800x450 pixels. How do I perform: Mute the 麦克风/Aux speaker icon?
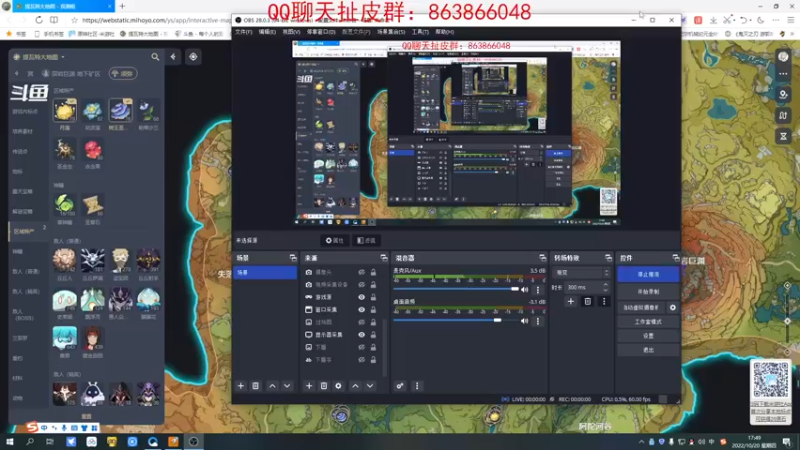(x=524, y=290)
